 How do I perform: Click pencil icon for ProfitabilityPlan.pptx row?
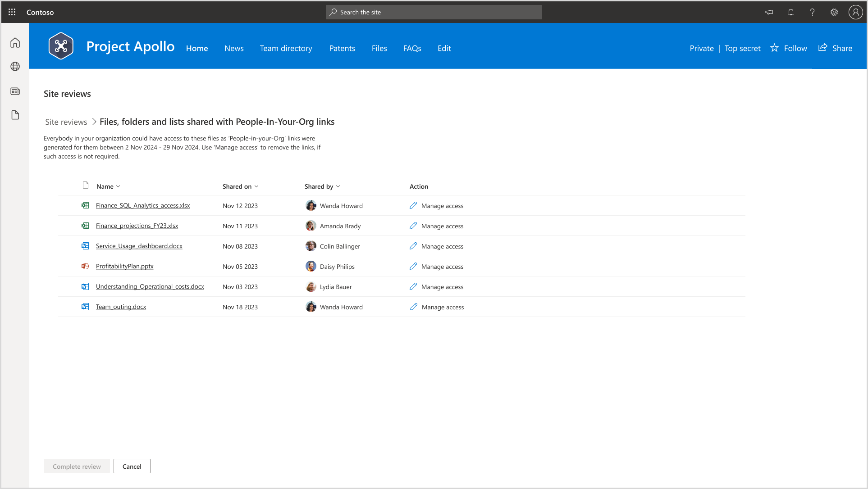pos(413,266)
